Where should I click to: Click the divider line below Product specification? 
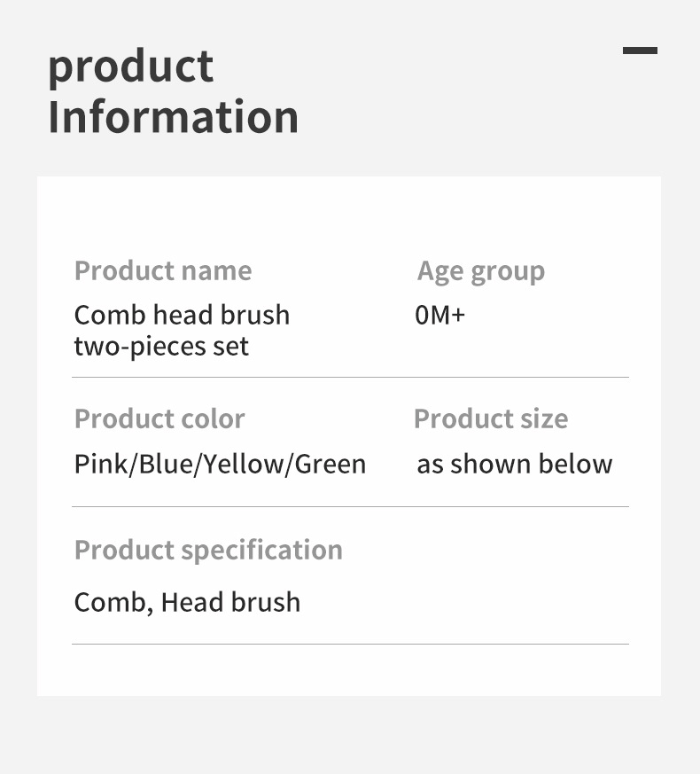point(350,644)
